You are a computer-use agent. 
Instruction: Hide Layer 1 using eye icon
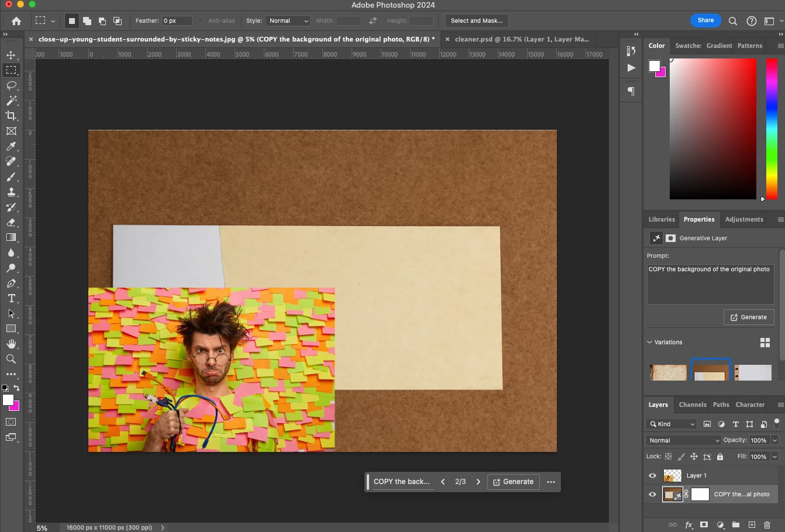[x=652, y=476]
